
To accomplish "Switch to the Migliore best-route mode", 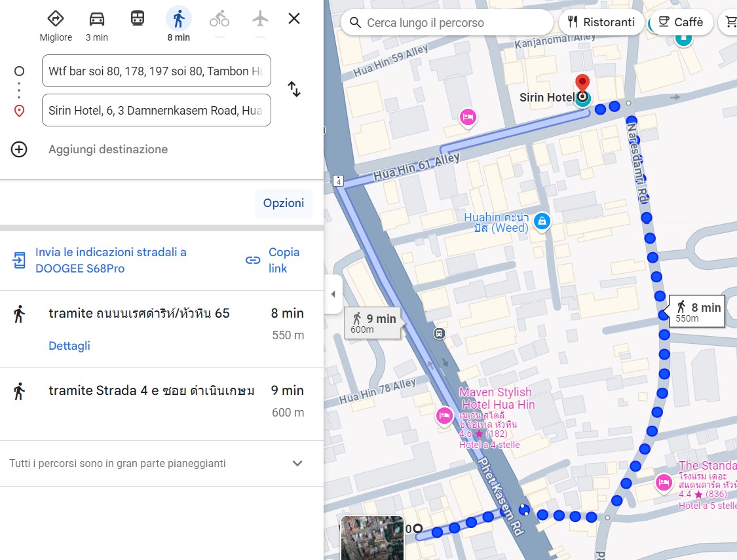I will coord(56,19).
